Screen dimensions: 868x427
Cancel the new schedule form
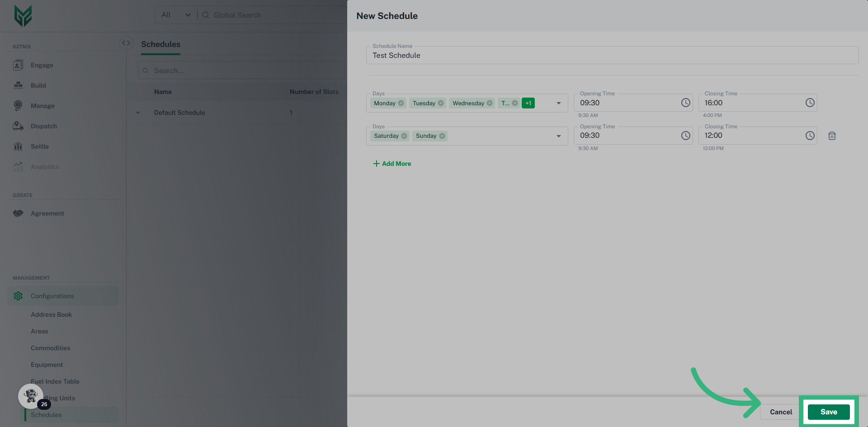point(780,412)
